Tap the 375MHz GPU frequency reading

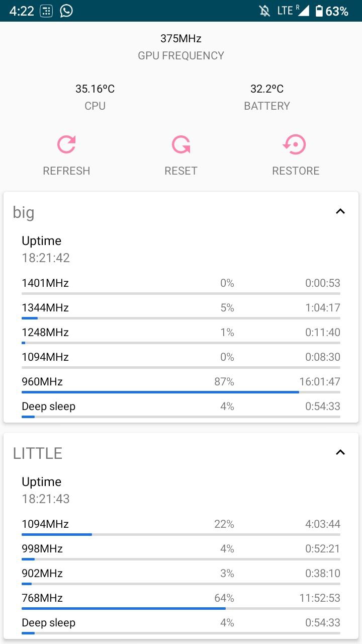(181, 38)
